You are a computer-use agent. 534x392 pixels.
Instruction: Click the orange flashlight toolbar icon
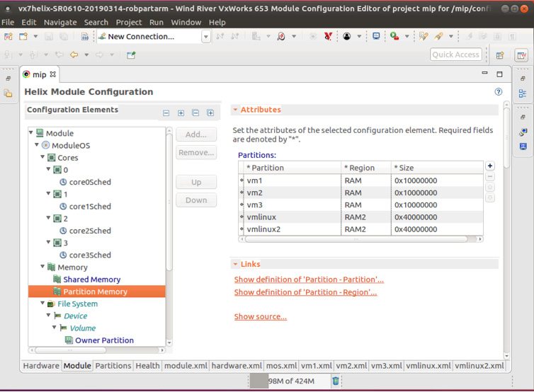(x=438, y=36)
